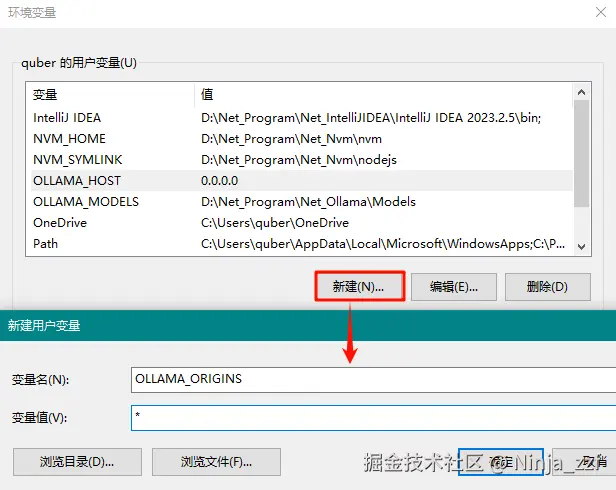Select the IntelliJ IDEA variable row
The image size is (616, 490).
302,118
